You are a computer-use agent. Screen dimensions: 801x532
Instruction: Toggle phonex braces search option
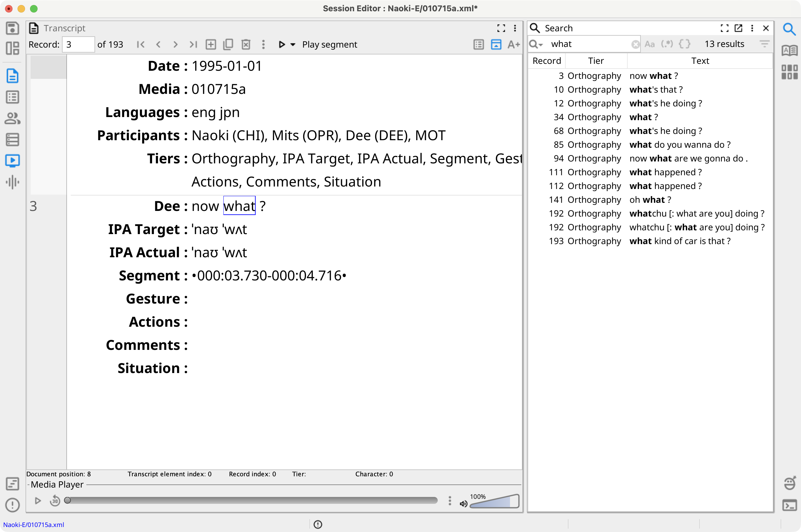click(685, 44)
